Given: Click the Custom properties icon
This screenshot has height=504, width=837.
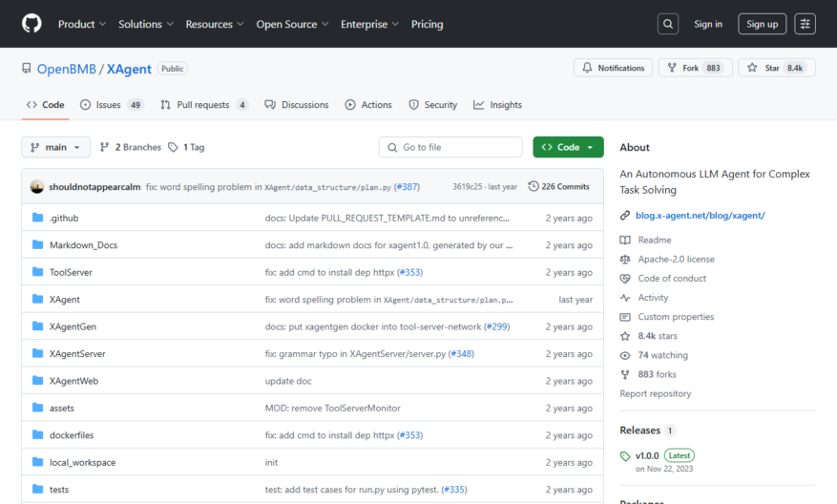Looking at the screenshot, I should pos(625,317).
